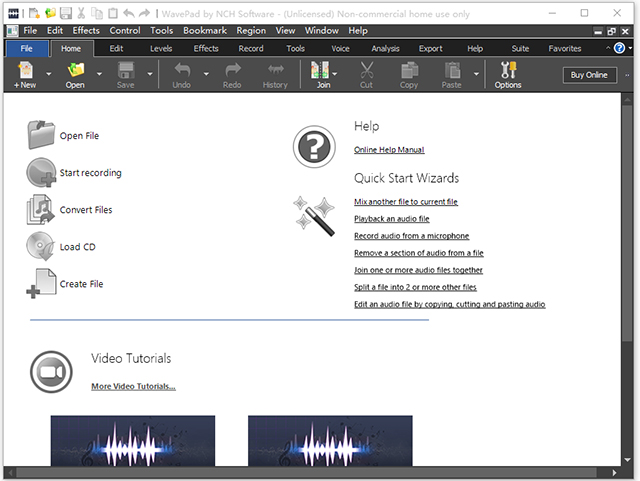Click the Save toolbar icon
Viewport: 640px width, 481px height.
pyautogui.click(x=126, y=70)
